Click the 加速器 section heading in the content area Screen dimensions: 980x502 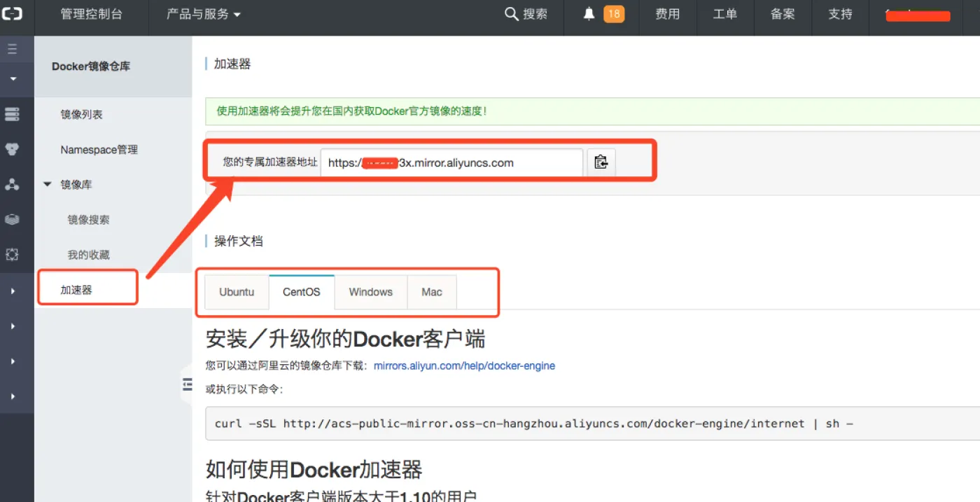(232, 64)
